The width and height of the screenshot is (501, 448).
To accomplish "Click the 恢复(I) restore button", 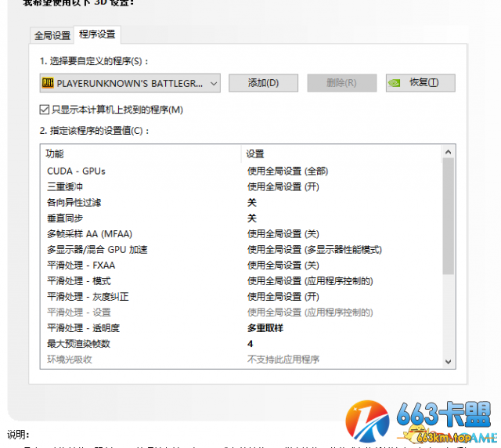I will [x=420, y=83].
